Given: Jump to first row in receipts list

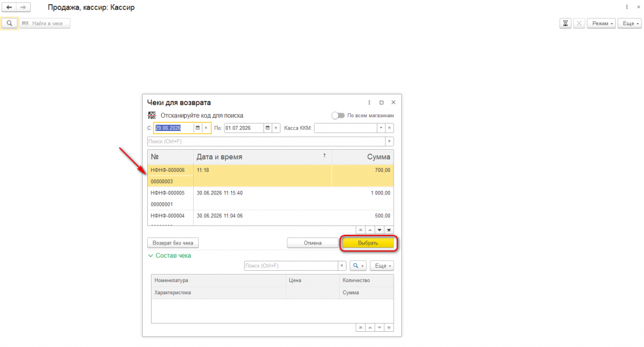Looking at the screenshot, I should point(360,230).
